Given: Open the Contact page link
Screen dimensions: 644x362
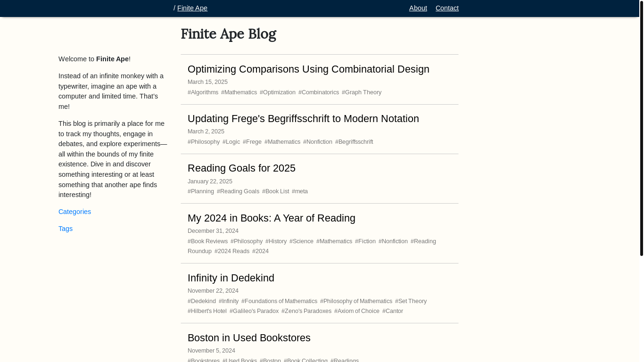Looking at the screenshot, I should [447, 8].
